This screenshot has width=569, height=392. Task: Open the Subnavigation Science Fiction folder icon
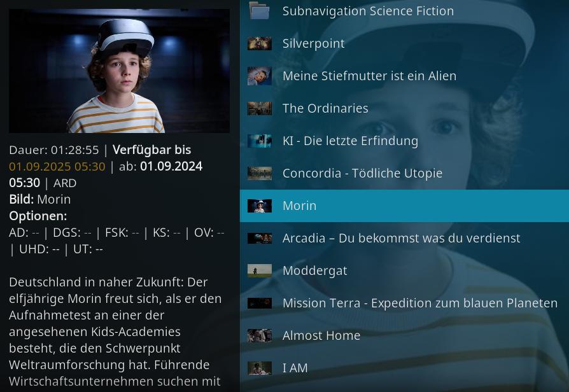(260, 11)
